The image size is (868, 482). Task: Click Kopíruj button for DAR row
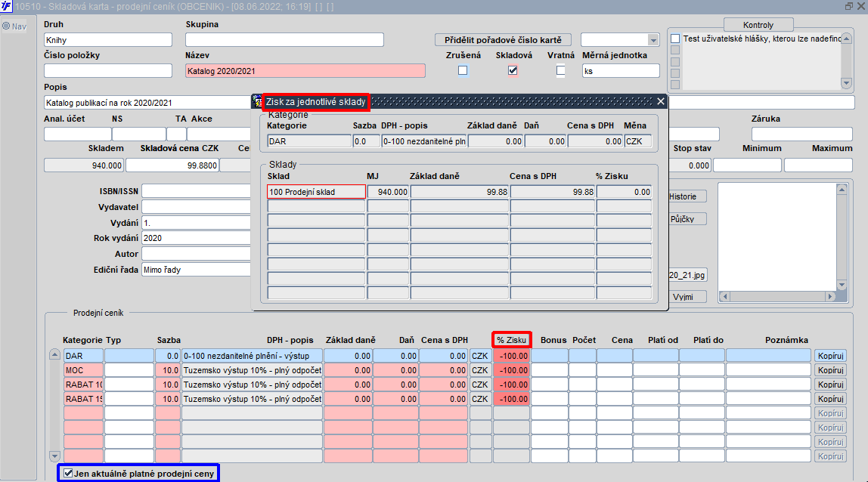click(x=830, y=356)
